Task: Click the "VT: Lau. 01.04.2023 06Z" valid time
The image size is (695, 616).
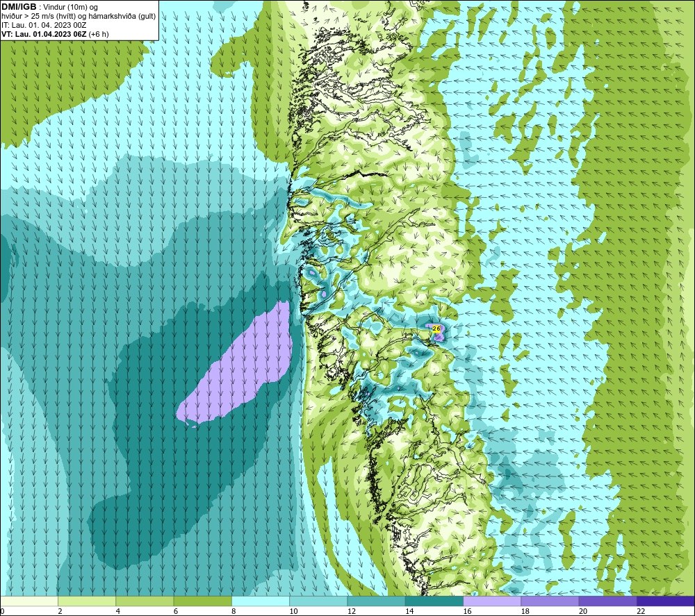Action: [44, 34]
